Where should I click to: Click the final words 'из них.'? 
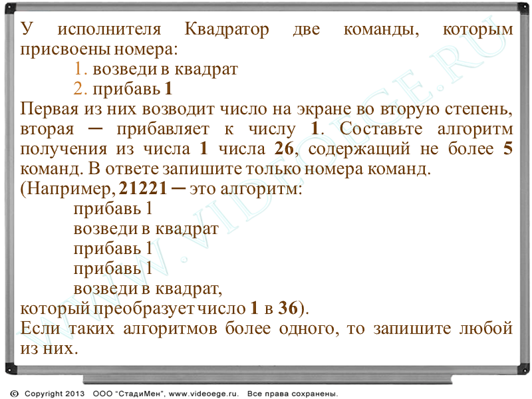pyautogui.click(x=49, y=348)
